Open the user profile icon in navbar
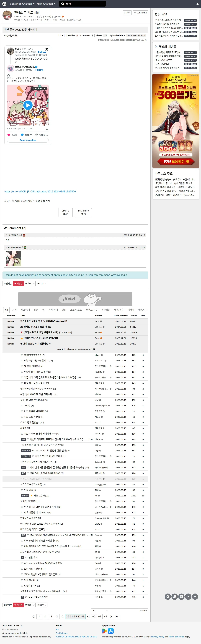The height and width of the screenshot is (644, 201). (197, 4)
